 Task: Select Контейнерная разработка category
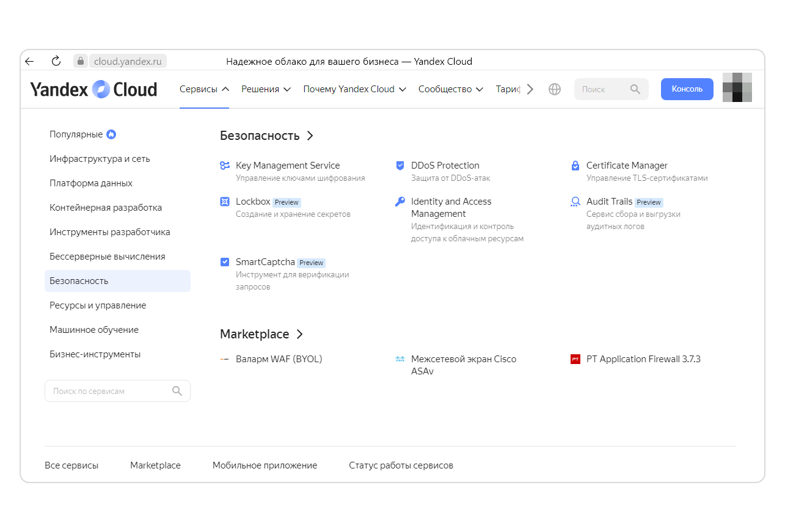point(117,208)
